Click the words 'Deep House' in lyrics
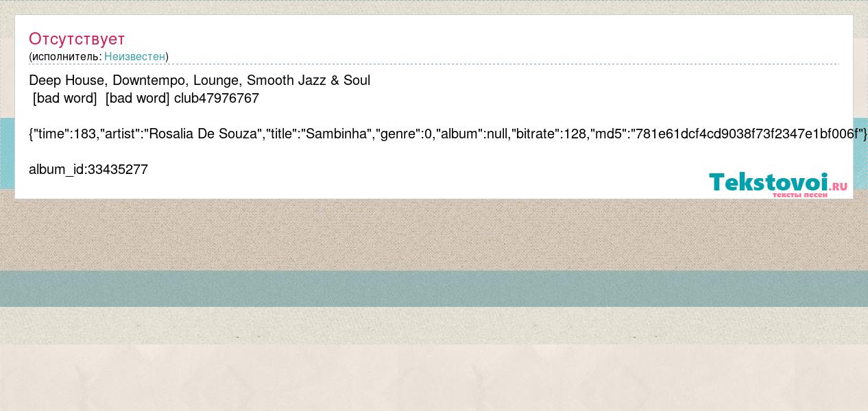Viewport: 868px width, 411px height. 67,80
